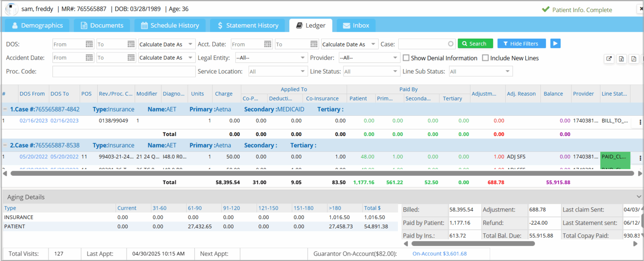Open the Demographics tab

pyautogui.click(x=37, y=25)
